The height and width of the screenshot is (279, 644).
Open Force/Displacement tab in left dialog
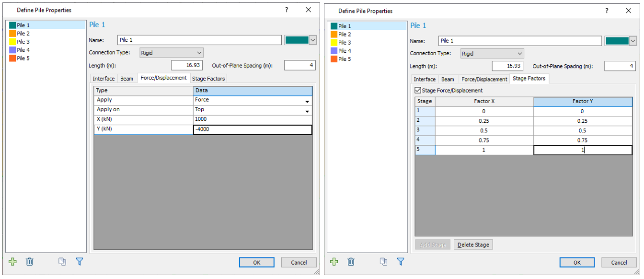[163, 78]
